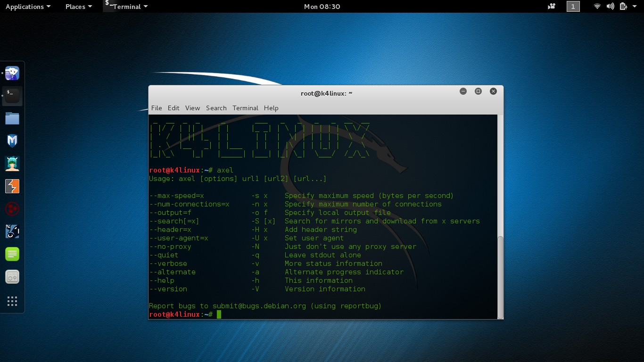Image resolution: width=644 pixels, height=362 pixels.
Task: Click 'Leave stdout alone' description
Action: 323,255
